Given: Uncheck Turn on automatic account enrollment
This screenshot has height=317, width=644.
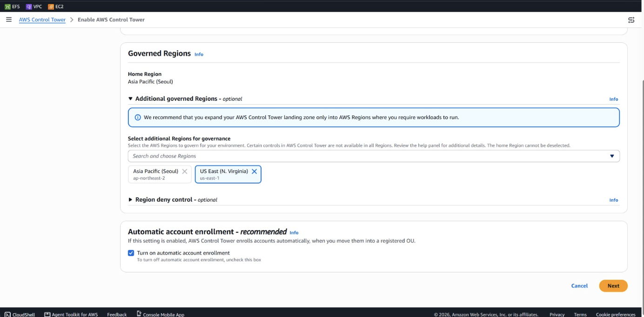Looking at the screenshot, I should click(x=131, y=253).
